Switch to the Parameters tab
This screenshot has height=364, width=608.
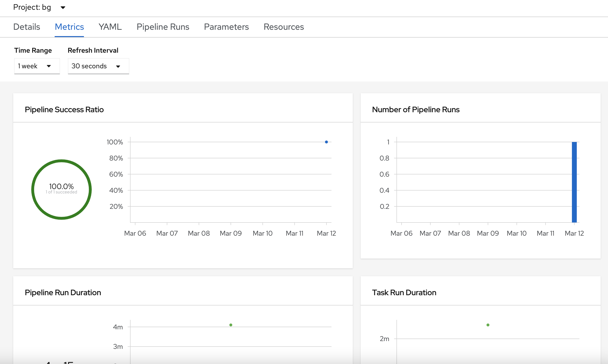[x=226, y=27]
